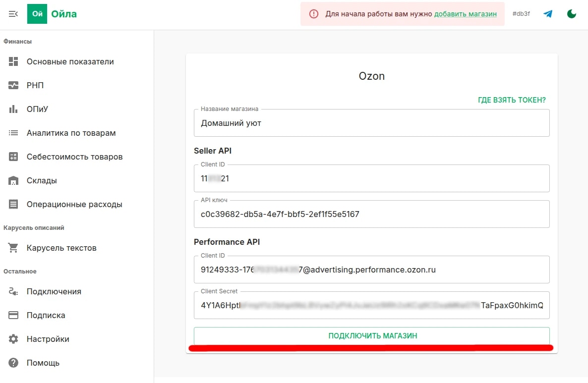588x383 pixels.
Task: Focus the Название магазина field
Action: 372,123
